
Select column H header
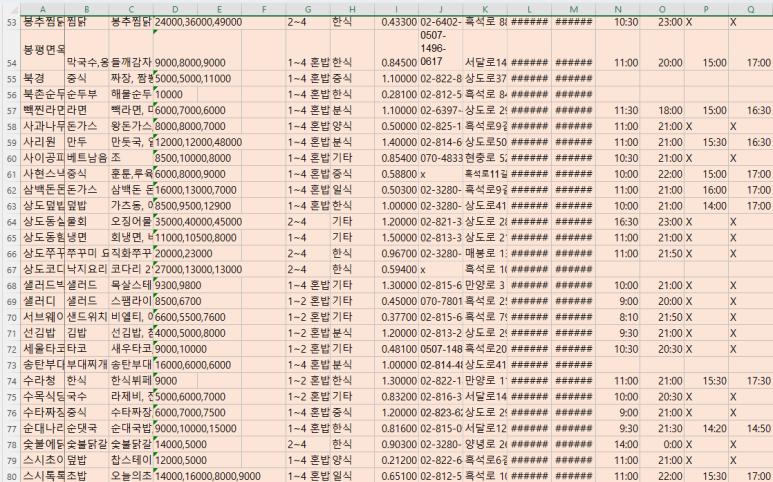[x=352, y=9]
